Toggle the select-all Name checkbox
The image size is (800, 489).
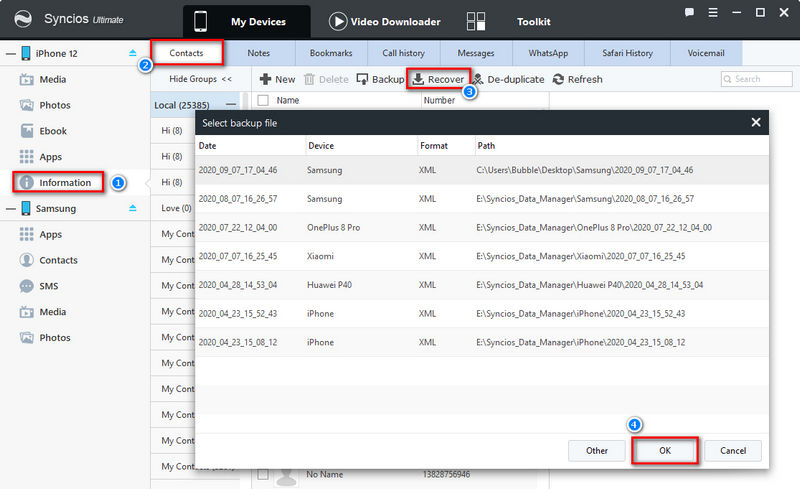point(263,101)
